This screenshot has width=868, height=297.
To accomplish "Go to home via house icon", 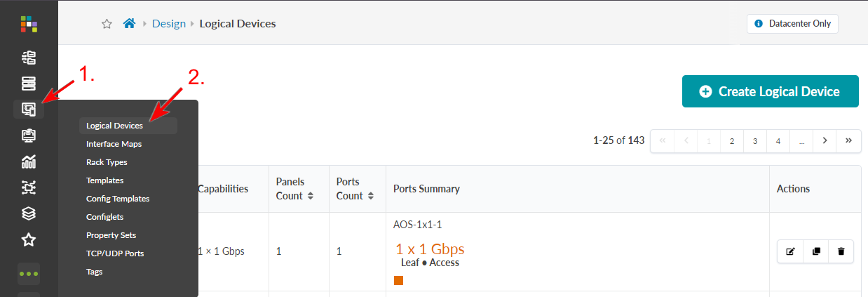I will 129,23.
